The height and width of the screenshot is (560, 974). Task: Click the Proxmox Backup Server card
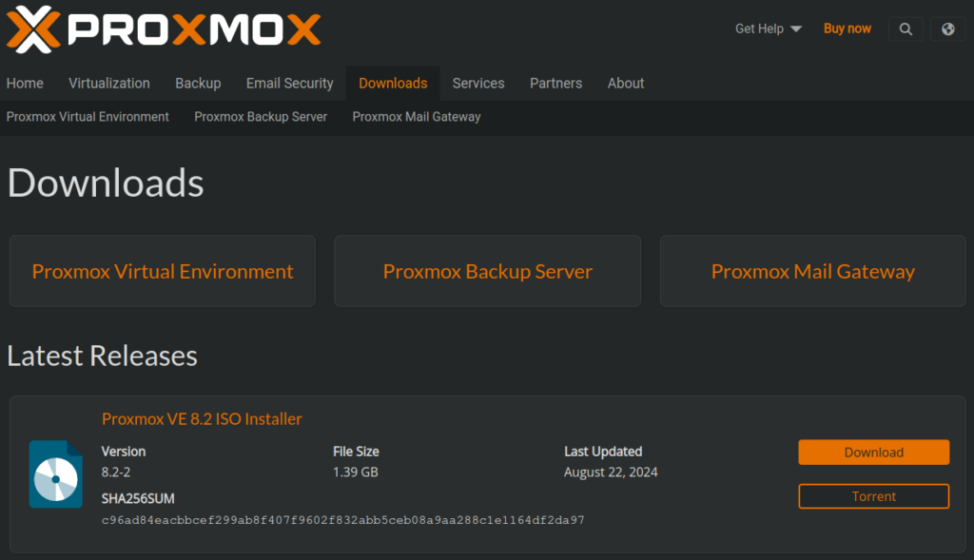point(487,270)
